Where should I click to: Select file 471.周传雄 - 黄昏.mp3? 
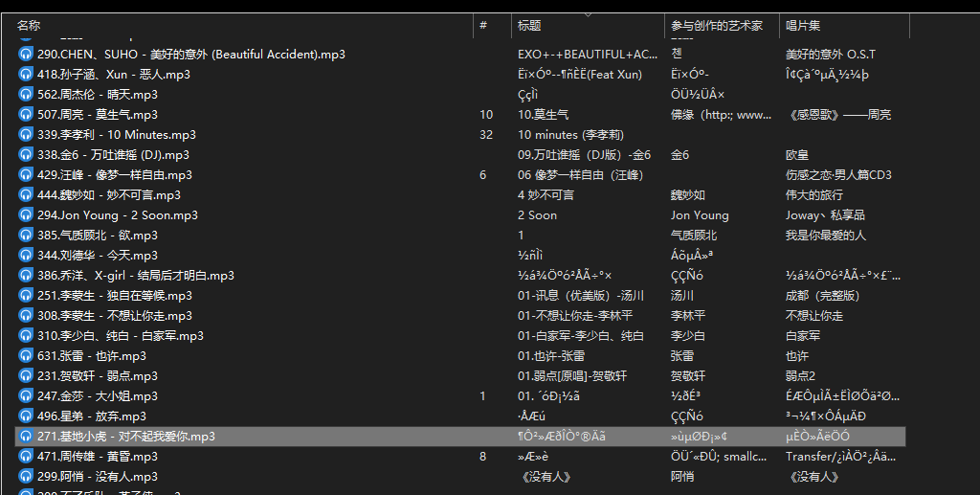[x=98, y=457]
